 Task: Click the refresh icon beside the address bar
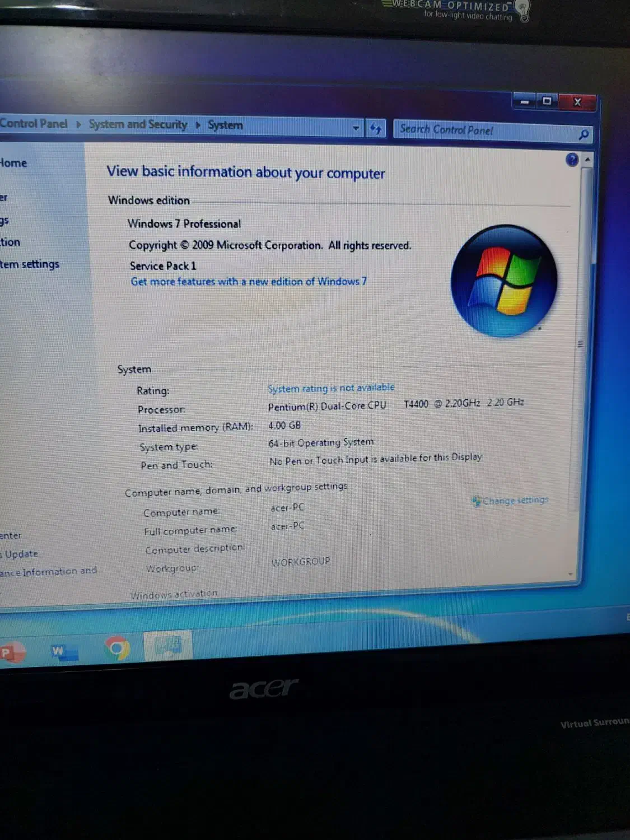[x=375, y=129]
